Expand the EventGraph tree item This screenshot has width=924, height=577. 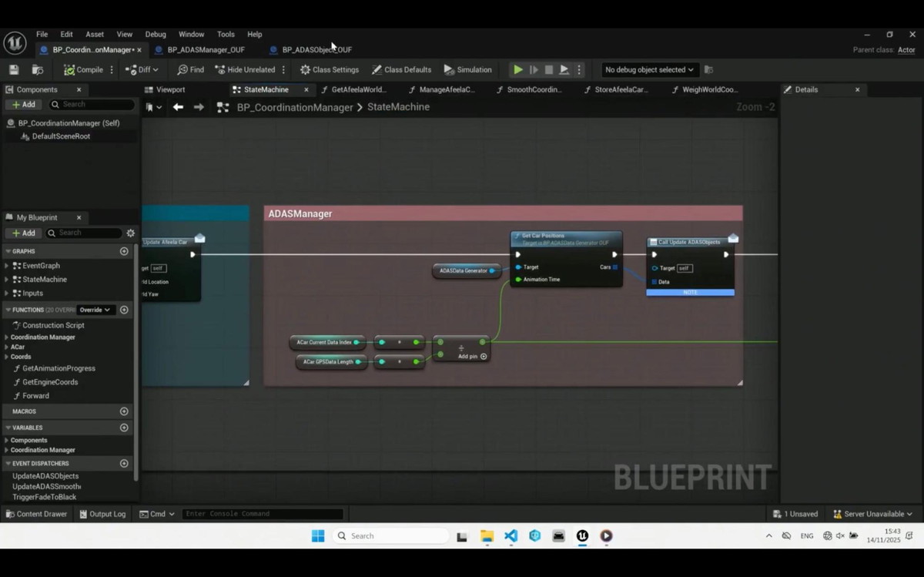pos(7,266)
